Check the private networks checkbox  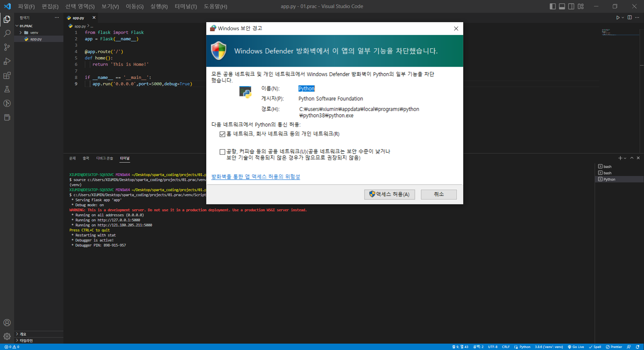[222, 134]
